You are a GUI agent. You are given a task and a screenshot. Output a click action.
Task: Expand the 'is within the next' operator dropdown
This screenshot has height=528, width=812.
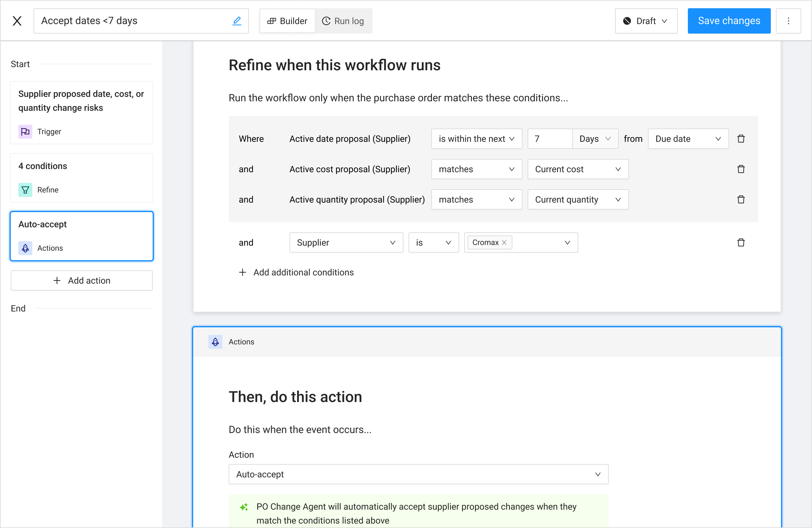(476, 139)
